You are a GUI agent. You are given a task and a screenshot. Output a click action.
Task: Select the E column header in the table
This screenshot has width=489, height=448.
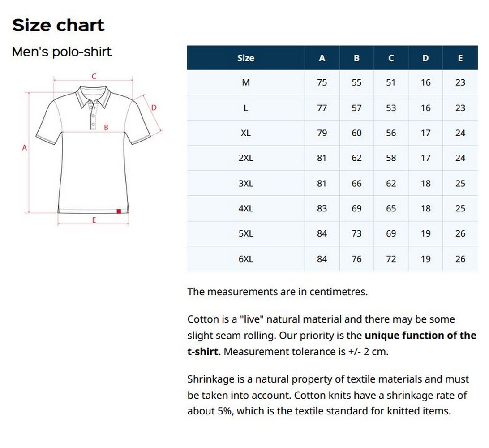pyautogui.click(x=460, y=58)
